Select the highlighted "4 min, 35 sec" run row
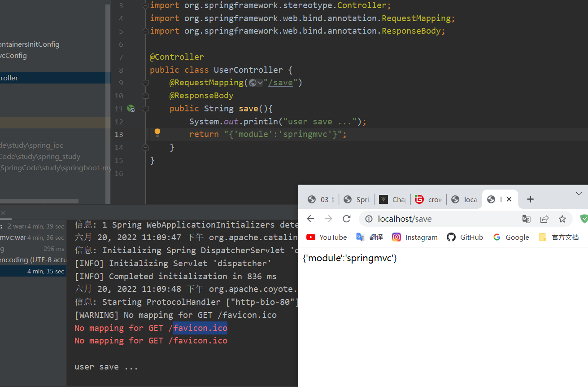Viewport: 588px width, 387px height. 33,271
